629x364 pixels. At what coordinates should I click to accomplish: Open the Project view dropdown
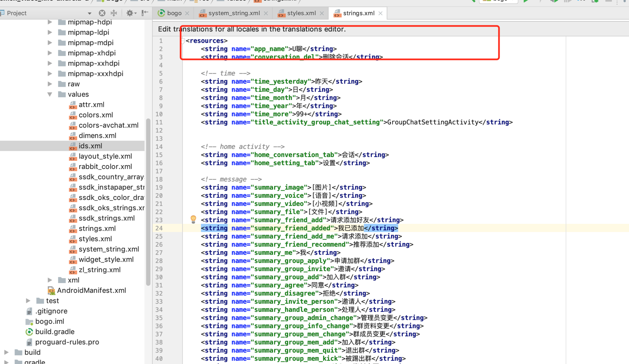pyautogui.click(x=89, y=13)
